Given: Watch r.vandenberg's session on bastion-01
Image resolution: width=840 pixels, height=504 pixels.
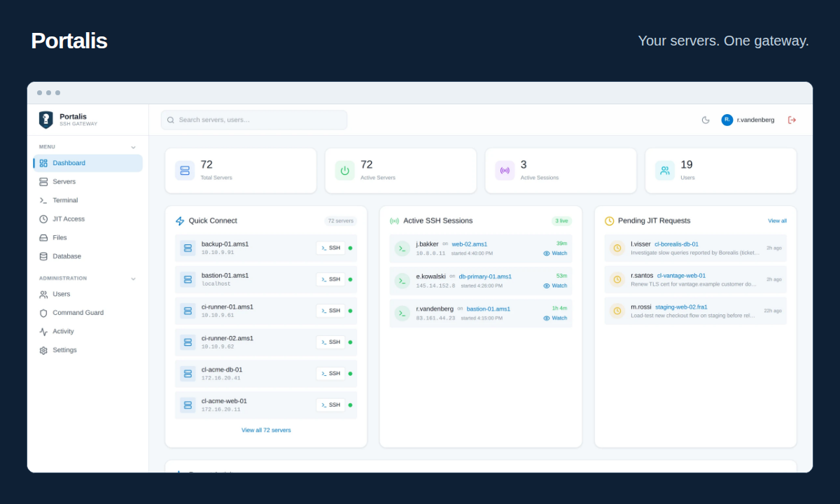Looking at the screenshot, I should pos(555,318).
